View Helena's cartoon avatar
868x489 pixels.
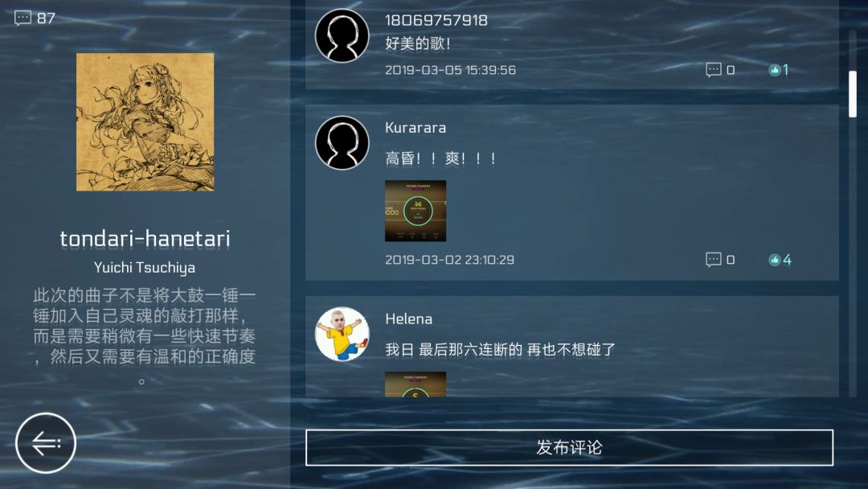click(342, 334)
